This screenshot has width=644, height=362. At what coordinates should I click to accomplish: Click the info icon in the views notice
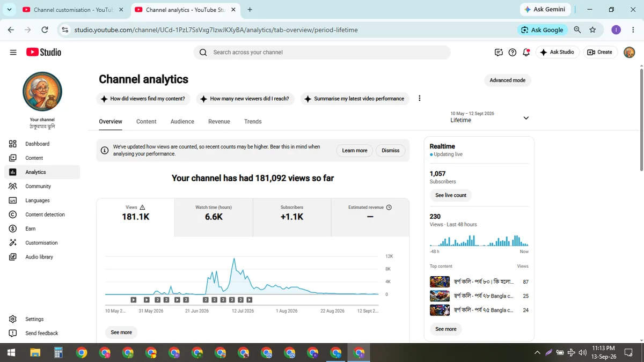[x=105, y=151]
